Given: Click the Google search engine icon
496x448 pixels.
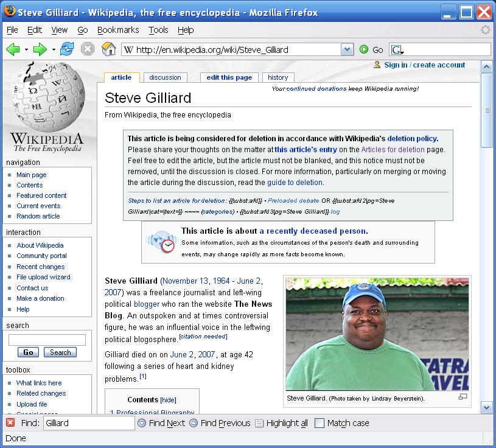Looking at the screenshot, I should [x=397, y=50].
